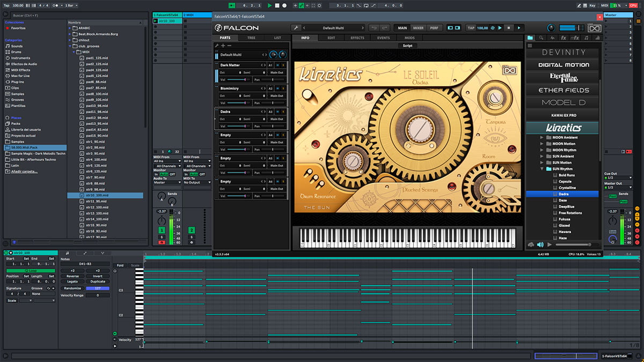Click the Falcon hamburger menu above preset list
The image size is (644, 362).
click(530, 46)
